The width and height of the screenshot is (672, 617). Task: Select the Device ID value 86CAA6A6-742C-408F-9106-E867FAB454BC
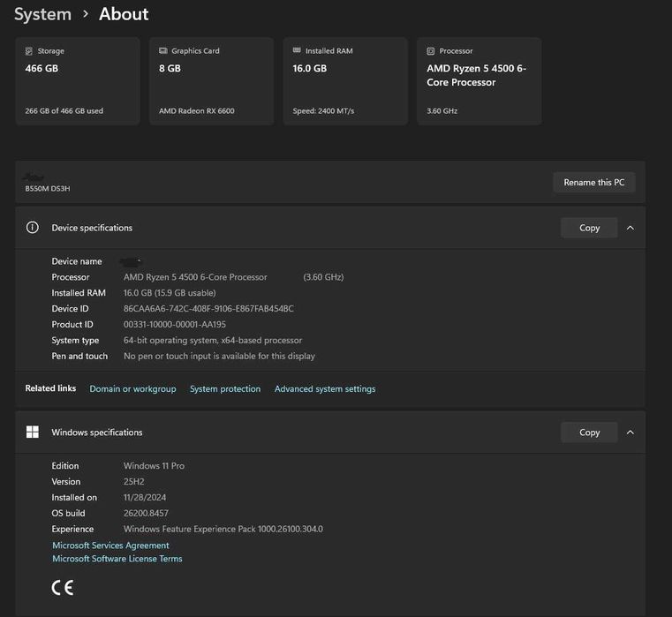click(x=208, y=309)
